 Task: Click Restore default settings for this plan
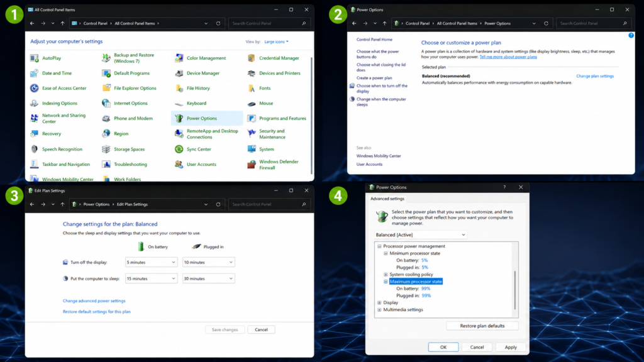click(96, 312)
